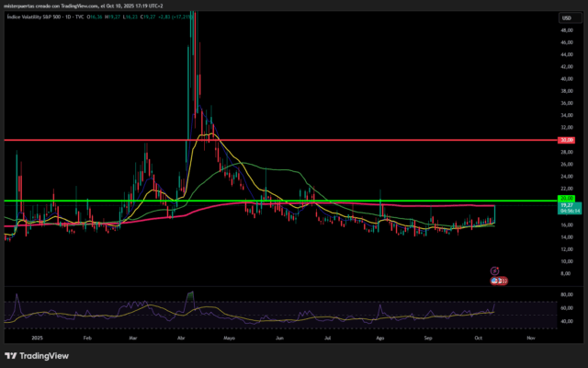This screenshot has width=588, height=368.
Task: Click the purple lightning event marker
Action: click(494, 270)
